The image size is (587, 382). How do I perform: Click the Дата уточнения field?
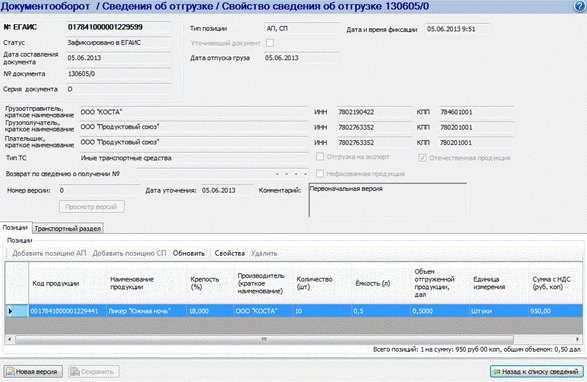(227, 190)
